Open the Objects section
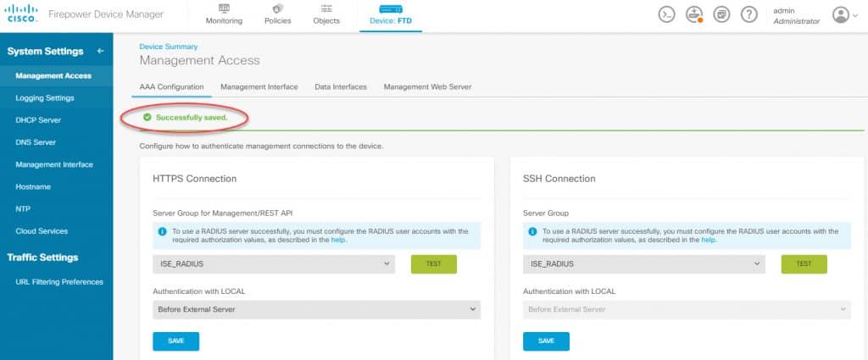The height and width of the screenshot is (360, 868). click(x=326, y=14)
